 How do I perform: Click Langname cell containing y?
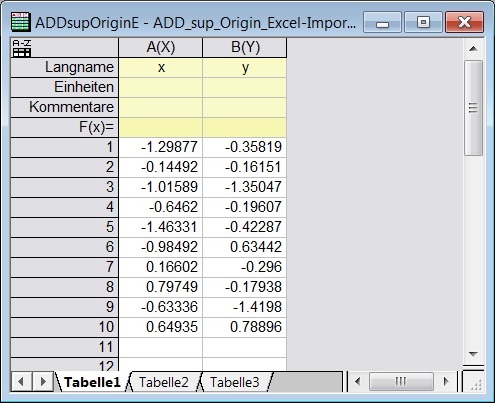[245, 67]
